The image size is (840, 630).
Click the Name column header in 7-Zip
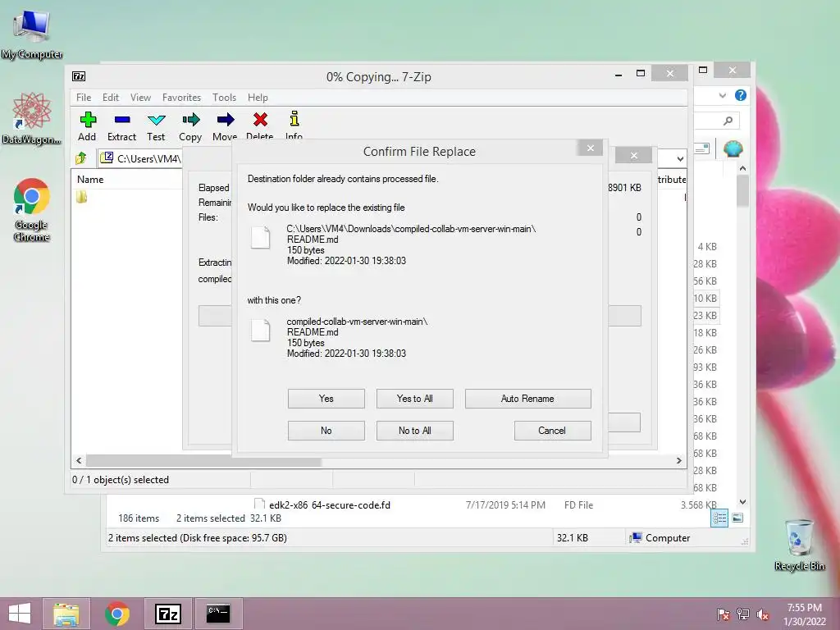pyautogui.click(x=90, y=180)
